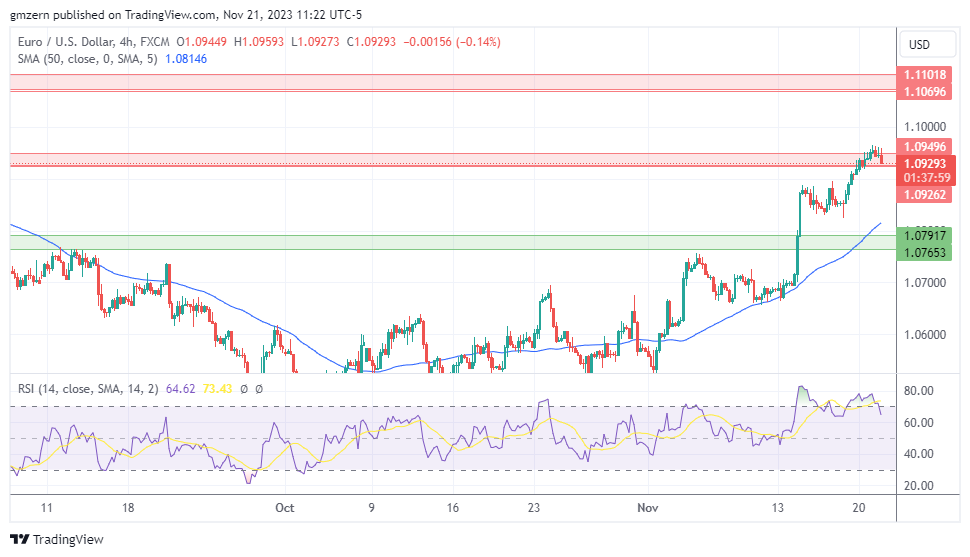The image size is (970, 557).
Task: Click the SMA value 1.08146
Action: pos(186,59)
